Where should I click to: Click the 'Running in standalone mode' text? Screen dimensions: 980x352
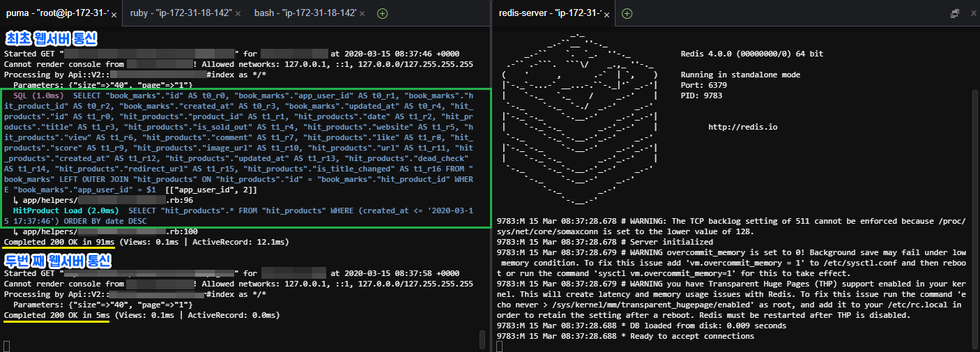point(740,75)
